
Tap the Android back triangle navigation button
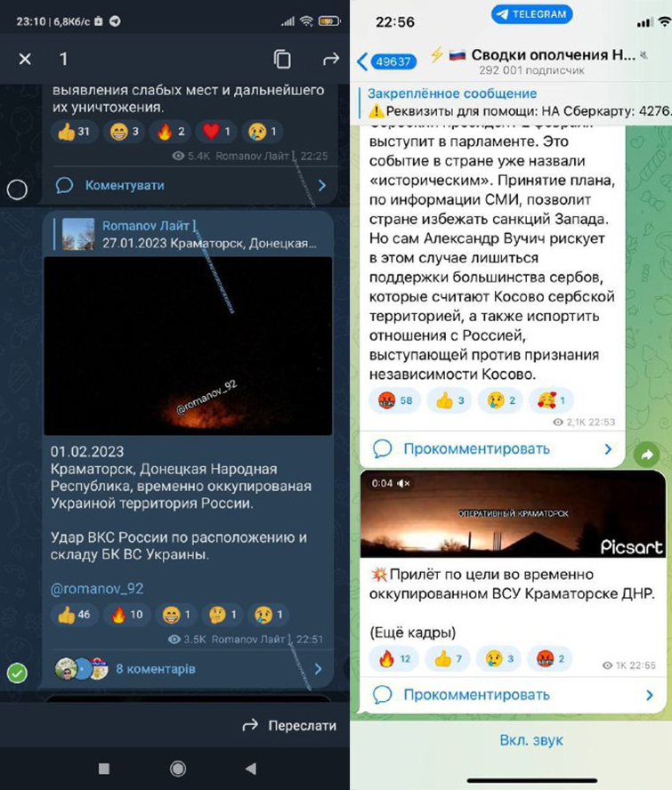251,769
